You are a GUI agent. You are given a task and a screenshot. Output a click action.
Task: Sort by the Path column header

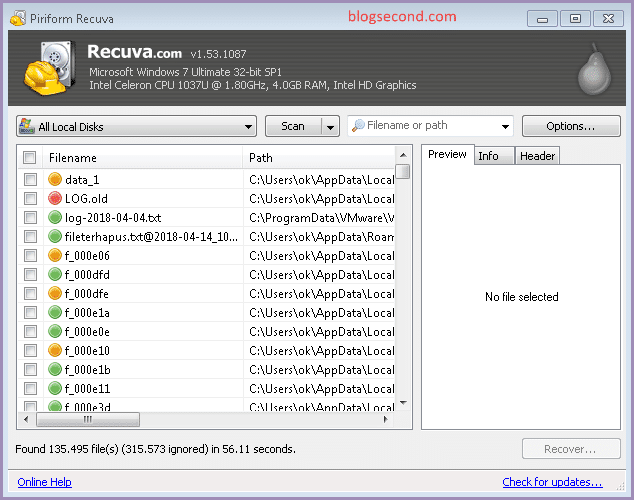pyautogui.click(x=319, y=157)
